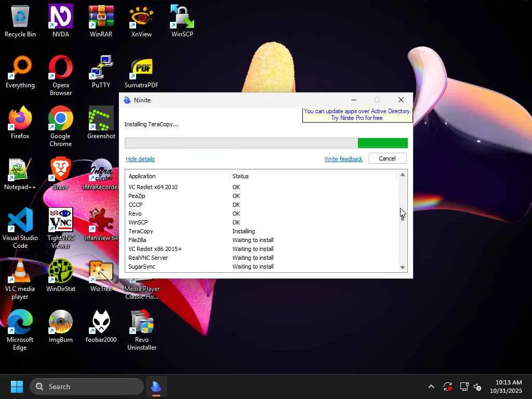Select the TeraCopy row being installed
The height and width of the screenshot is (399, 532).
click(261, 231)
